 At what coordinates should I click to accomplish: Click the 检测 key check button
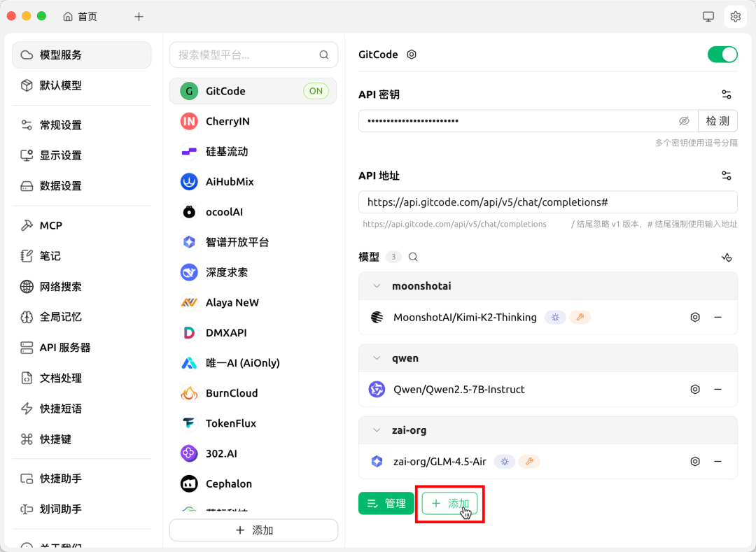718,121
